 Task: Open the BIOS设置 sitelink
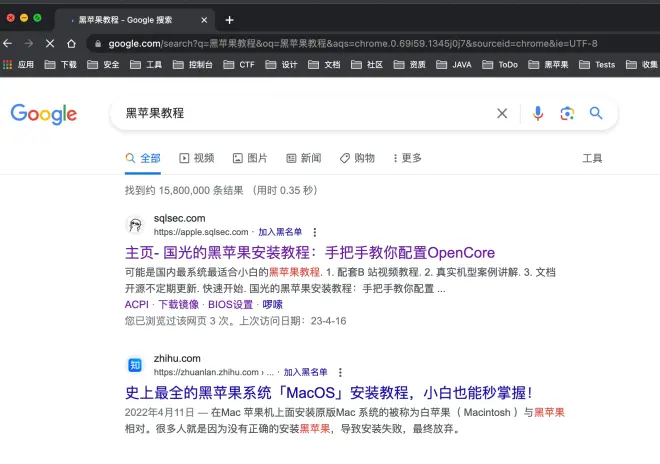(230, 304)
